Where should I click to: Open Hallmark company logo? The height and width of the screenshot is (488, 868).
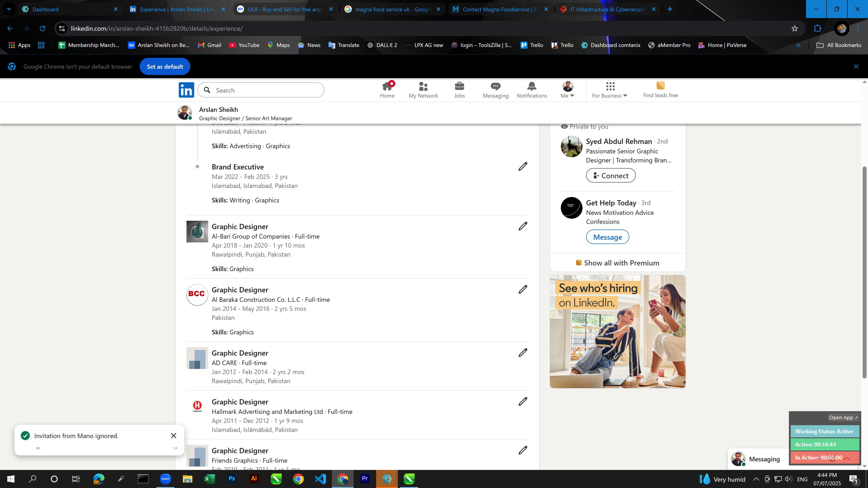197,407
